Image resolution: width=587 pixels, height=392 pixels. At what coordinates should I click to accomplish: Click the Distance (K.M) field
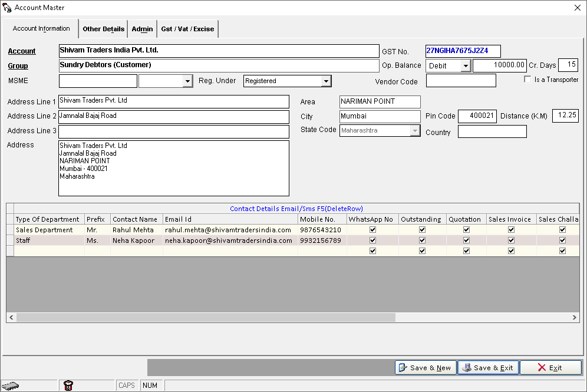565,116
